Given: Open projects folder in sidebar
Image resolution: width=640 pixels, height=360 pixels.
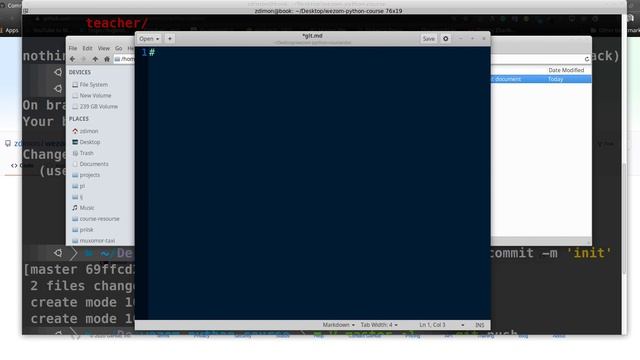Looking at the screenshot, I should click(90, 175).
